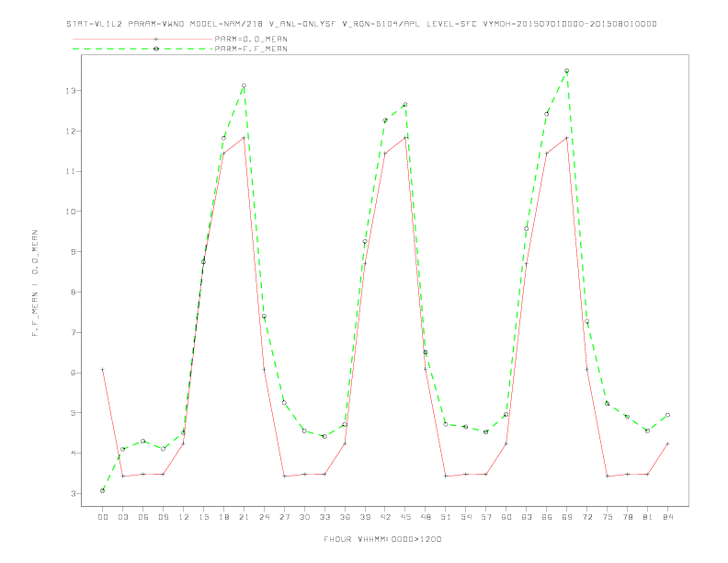
Task: Click the x-axis tick label 21
Action: (244, 517)
